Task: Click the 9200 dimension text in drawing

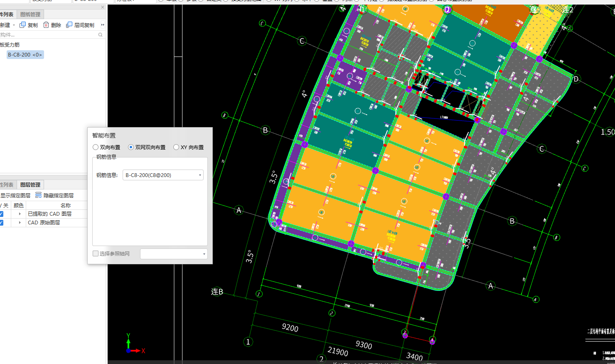Action: coord(290,327)
